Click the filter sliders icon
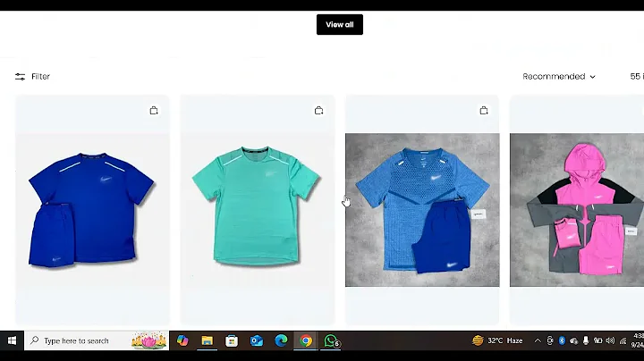This screenshot has width=644, height=361. coord(20,77)
